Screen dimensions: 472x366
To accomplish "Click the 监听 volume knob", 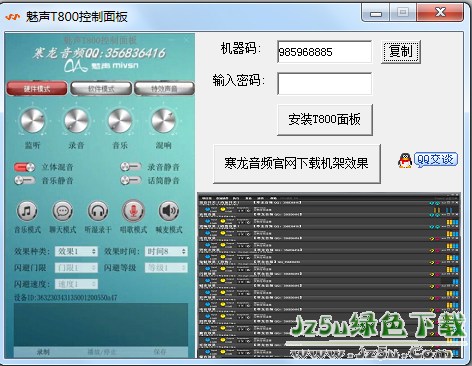I will (x=32, y=120).
